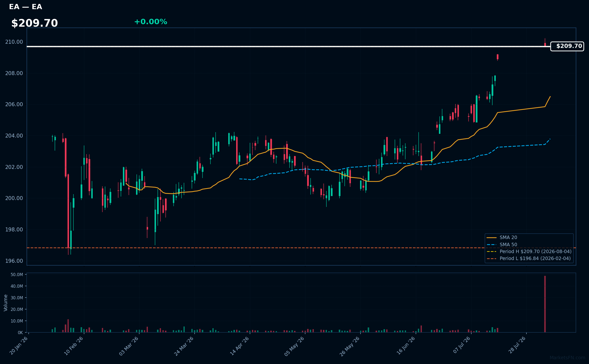
Task: Click the $209.70 price tag on right axis
Action: (567, 46)
